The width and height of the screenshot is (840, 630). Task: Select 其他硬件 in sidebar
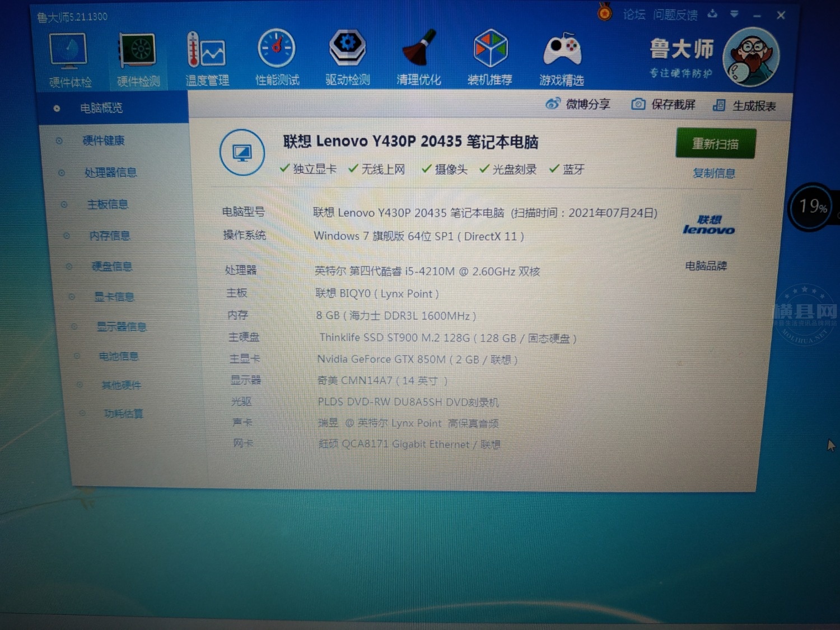tap(121, 385)
